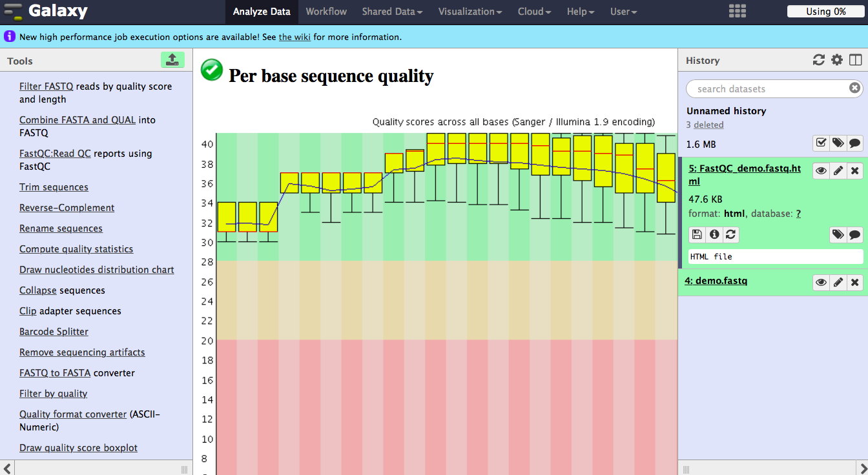View details info icon for FastQC dataset
Viewport: 868px width, 475px height.
[714, 234]
